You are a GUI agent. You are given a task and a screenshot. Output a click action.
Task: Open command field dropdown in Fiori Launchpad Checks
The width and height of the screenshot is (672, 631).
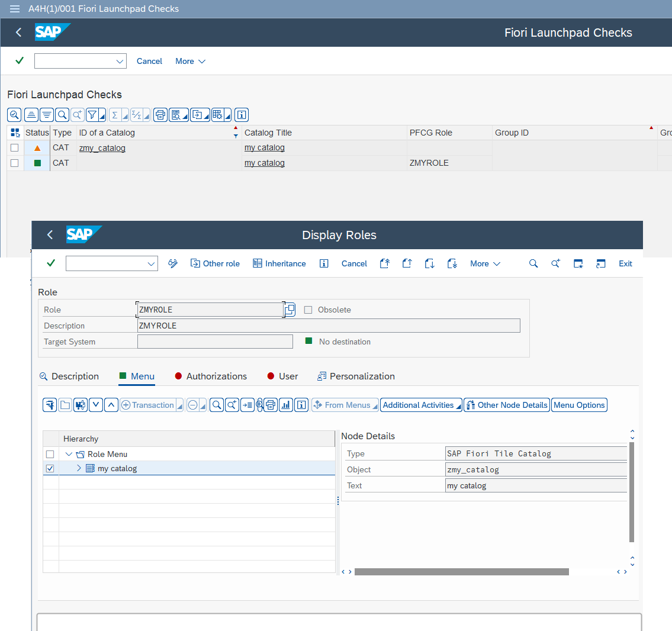pos(120,61)
